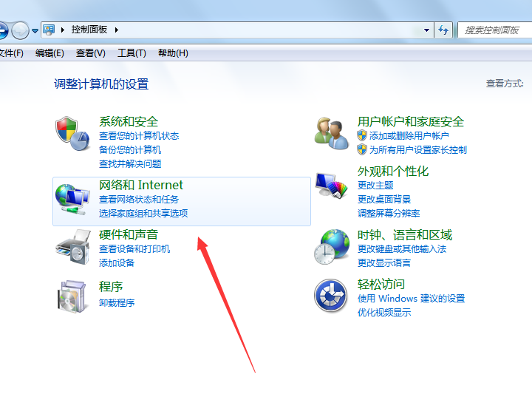Click 更改主题 link
The height and width of the screenshot is (400, 532).
[375, 186]
